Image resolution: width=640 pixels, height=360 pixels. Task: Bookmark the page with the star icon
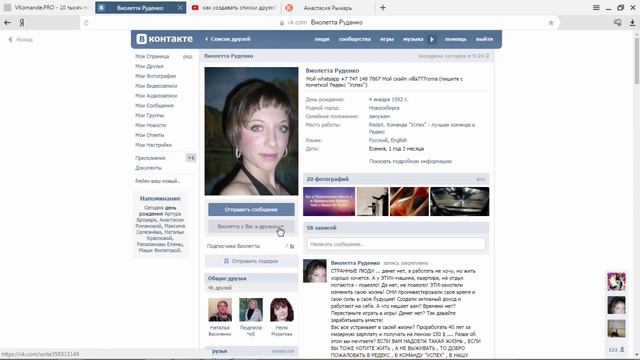point(551,23)
